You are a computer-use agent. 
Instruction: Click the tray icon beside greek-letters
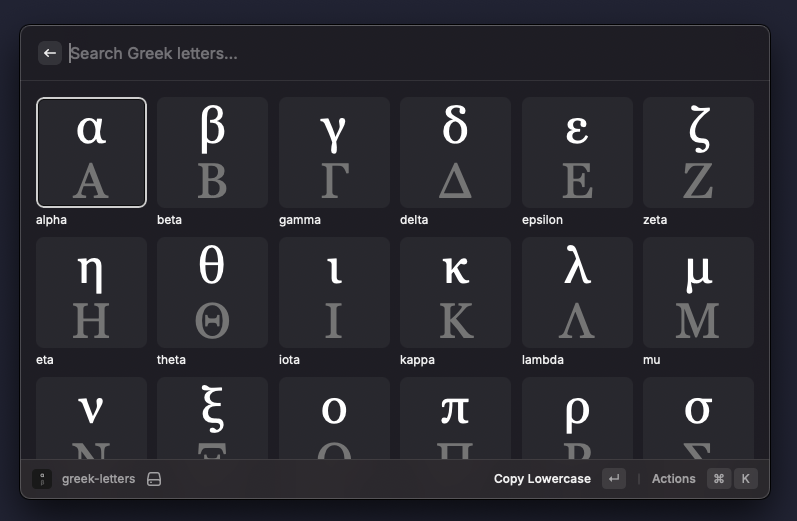154,479
